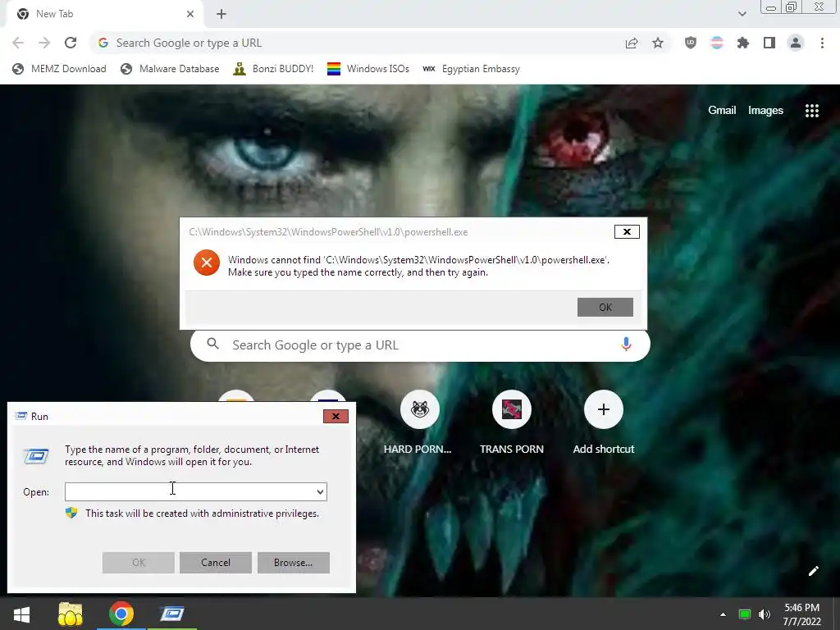Open the tab search chevron
The height and width of the screenshot is (630, 840).
click(x=742, y=14)
